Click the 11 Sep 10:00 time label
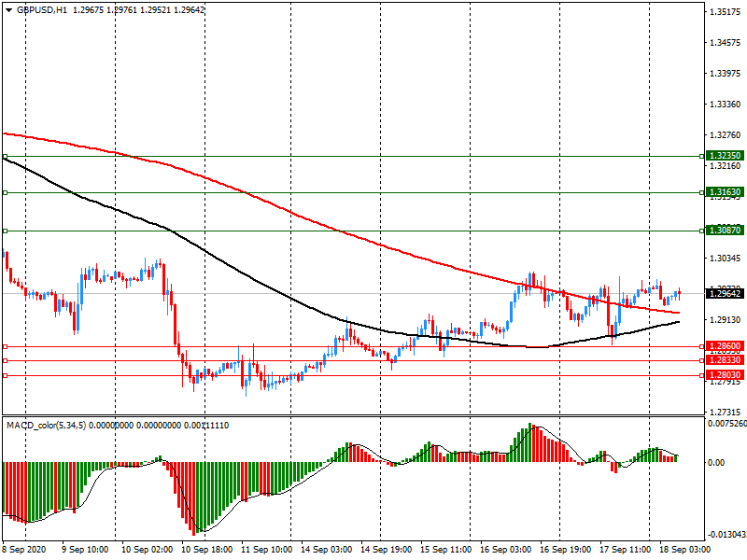Image resolution: width=747 pixels, height=560 pixels. coord(266,550)
